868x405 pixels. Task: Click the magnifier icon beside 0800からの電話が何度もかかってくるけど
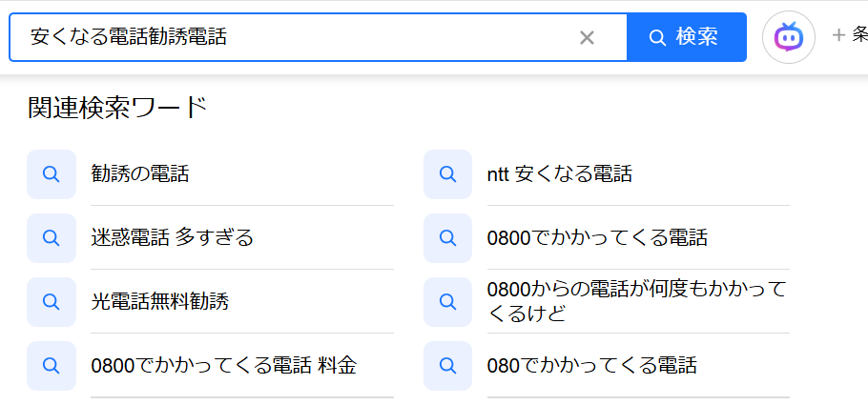point(447,302)
